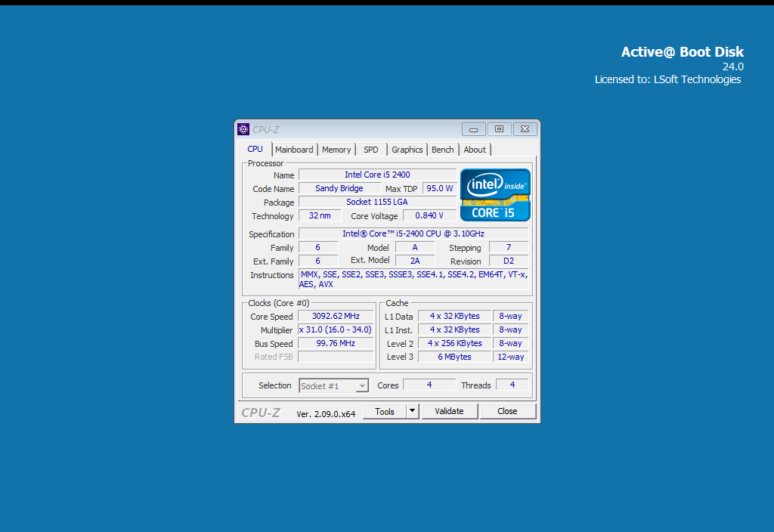Click the Licensed to: LSoft Technologies text
Image resolution: width=774 pixels, height=532 pixels.
(x=668, y=79)
